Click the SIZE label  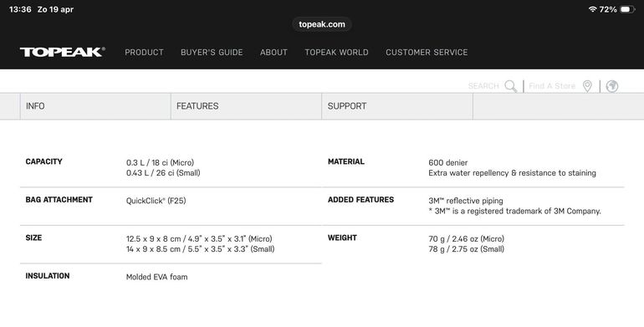click(33, 238)
